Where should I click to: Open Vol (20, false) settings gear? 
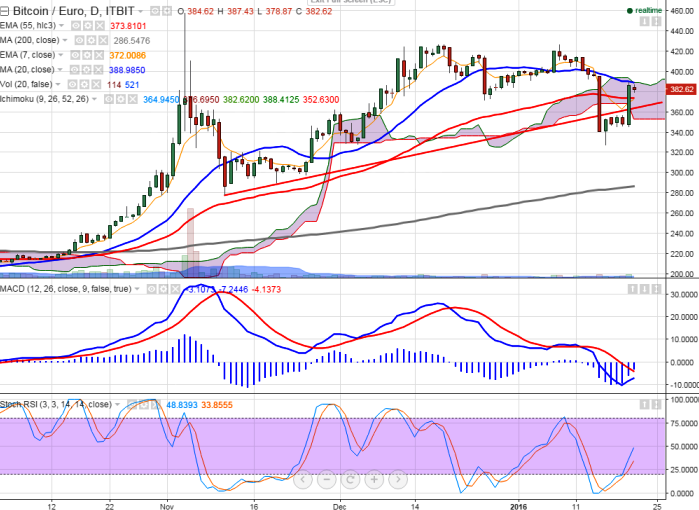[x=84, y=84]
